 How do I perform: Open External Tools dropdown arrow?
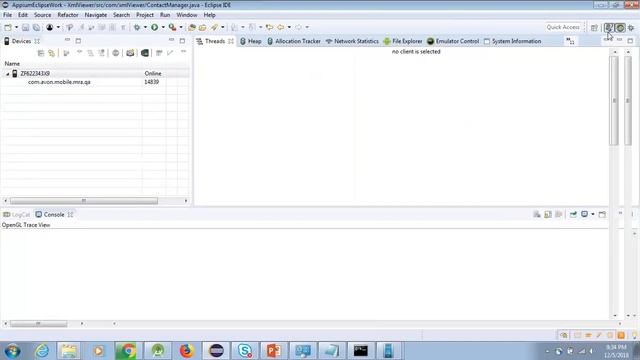click(x=181, y=27)
